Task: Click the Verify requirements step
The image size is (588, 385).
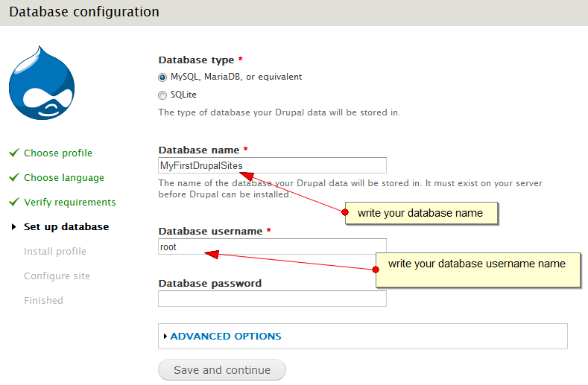Action: [x=70, y=202]
